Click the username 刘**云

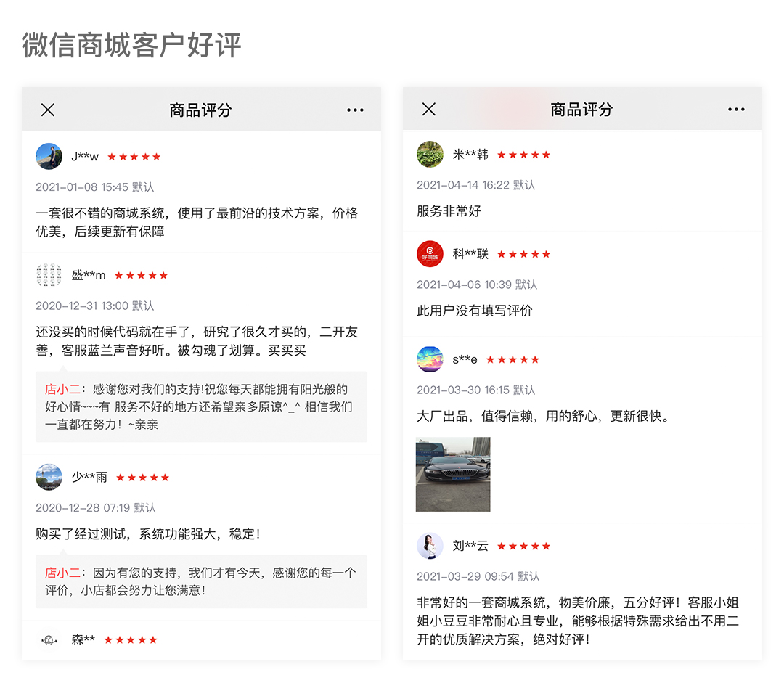tap(470, 546)
